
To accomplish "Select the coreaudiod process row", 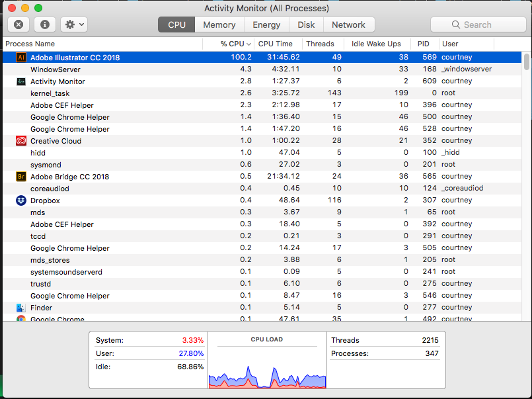I will (x=262, y=188).
